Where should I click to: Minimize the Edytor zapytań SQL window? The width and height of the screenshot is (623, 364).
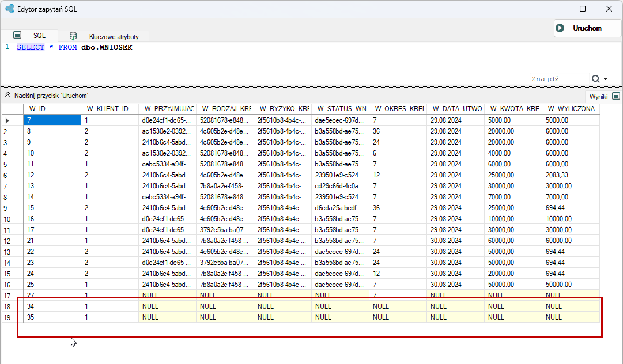point(557,9)
